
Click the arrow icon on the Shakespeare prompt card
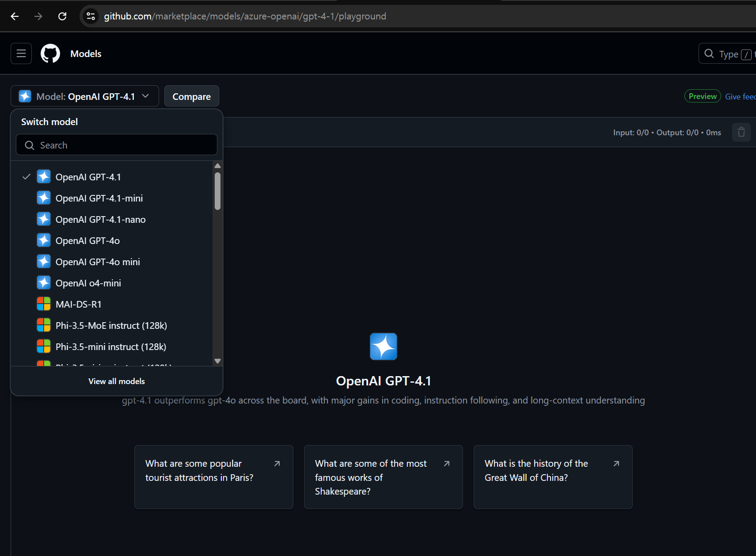click(x=447, y=464)
